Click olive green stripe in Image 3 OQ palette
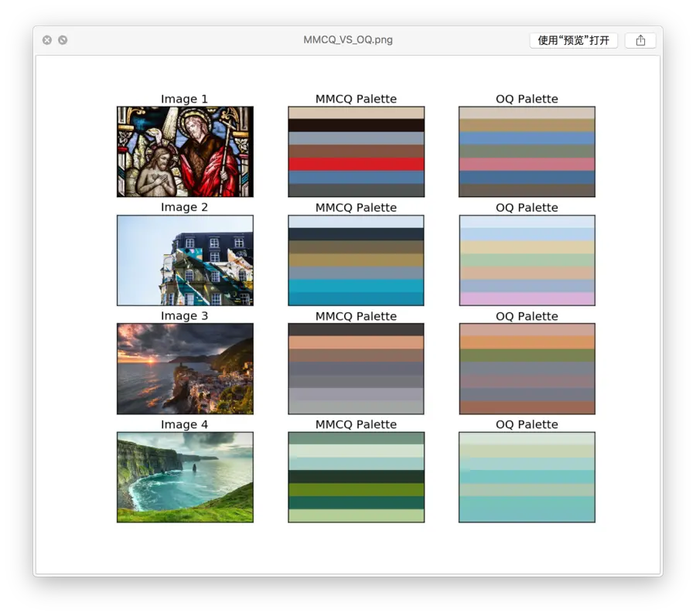696x616 pixels. point(527,356)
